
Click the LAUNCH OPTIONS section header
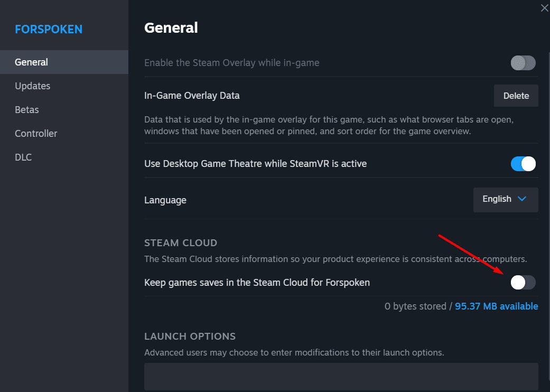point(190,337)
